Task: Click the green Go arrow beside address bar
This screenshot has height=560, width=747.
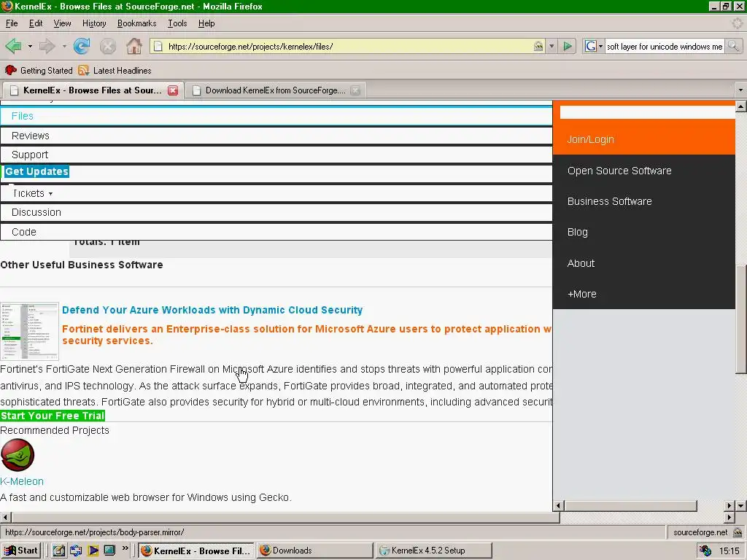Action: pyautogui.click(x=568, y=46)
